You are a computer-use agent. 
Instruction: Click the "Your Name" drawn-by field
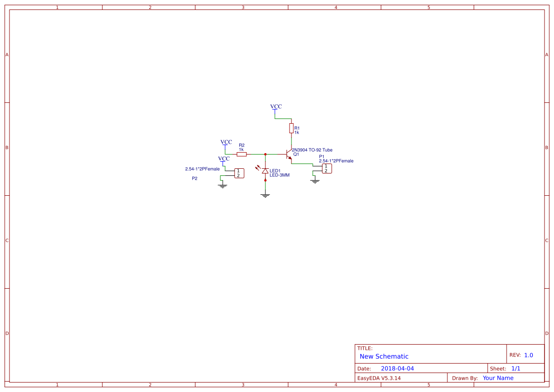pos(498,378)
